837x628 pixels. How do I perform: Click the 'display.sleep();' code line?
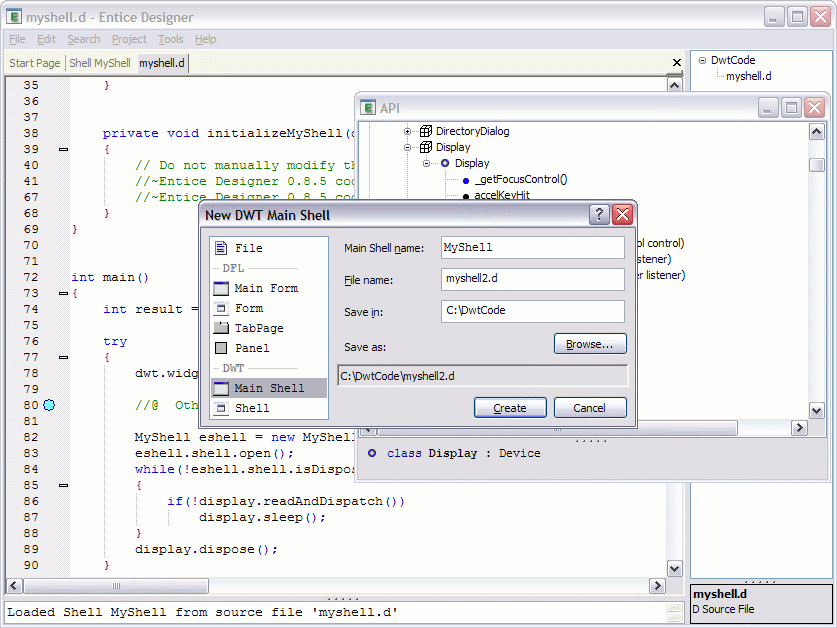tap(262, 517)
